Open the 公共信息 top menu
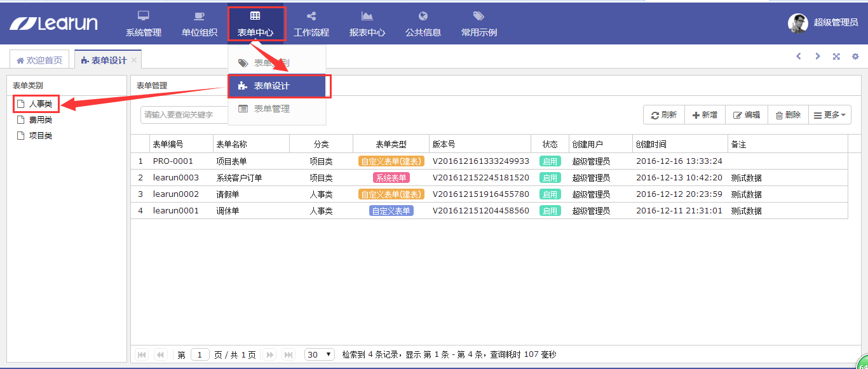The height and width of the screenshot is (369, 868). (423, 23)
